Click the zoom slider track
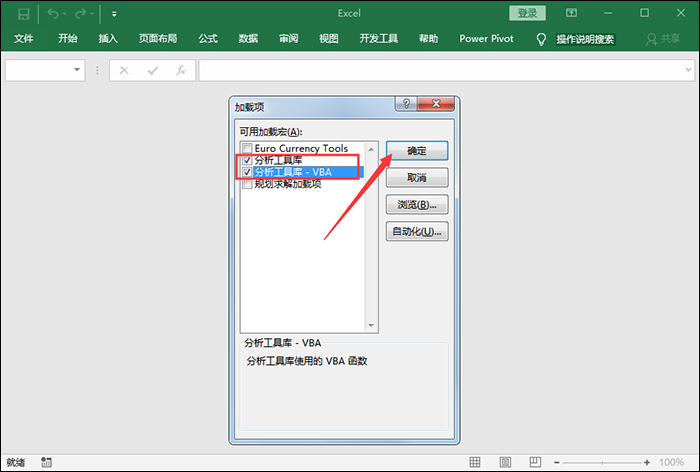The height and width of the screenshot is (472, 700). pos(602,463)
